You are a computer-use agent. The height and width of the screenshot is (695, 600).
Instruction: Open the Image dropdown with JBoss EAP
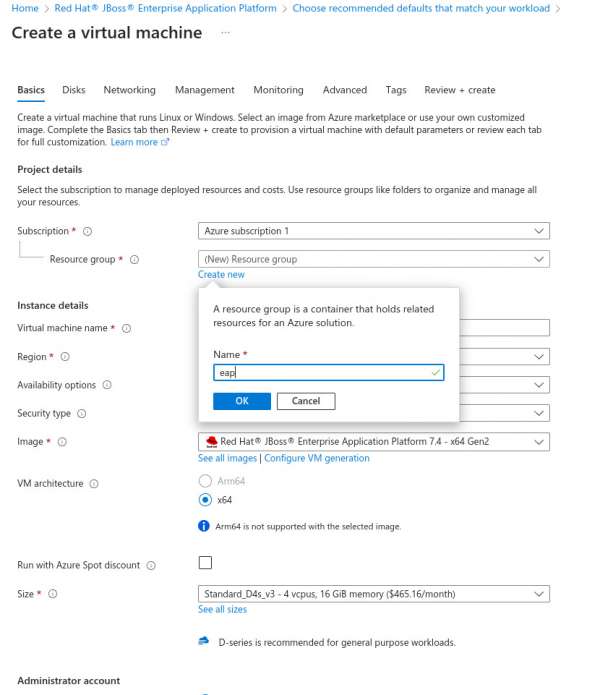pos(374,442)
